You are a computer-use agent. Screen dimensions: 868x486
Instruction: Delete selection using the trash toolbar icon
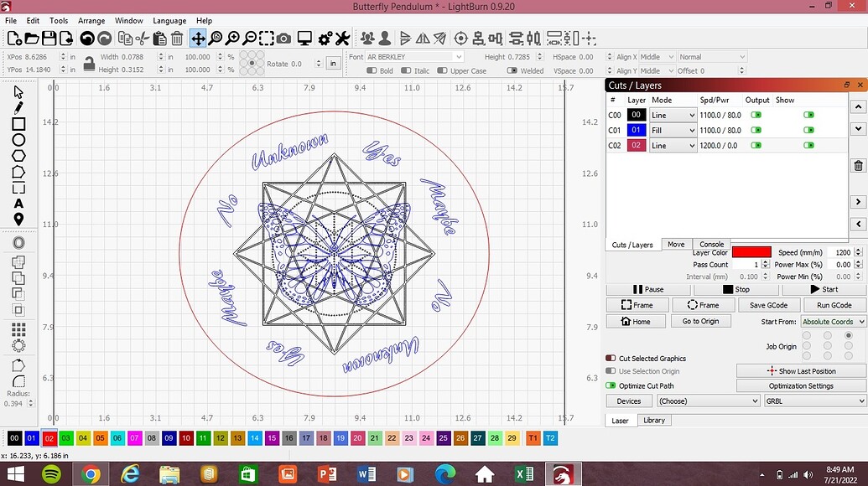[177, 39]
